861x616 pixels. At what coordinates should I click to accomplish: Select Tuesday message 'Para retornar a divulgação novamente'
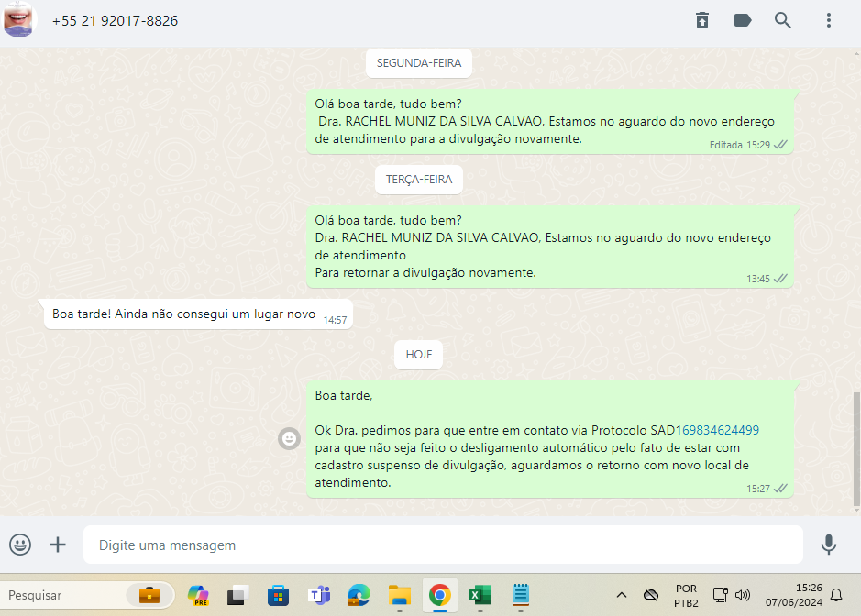(x=549, y=247)
